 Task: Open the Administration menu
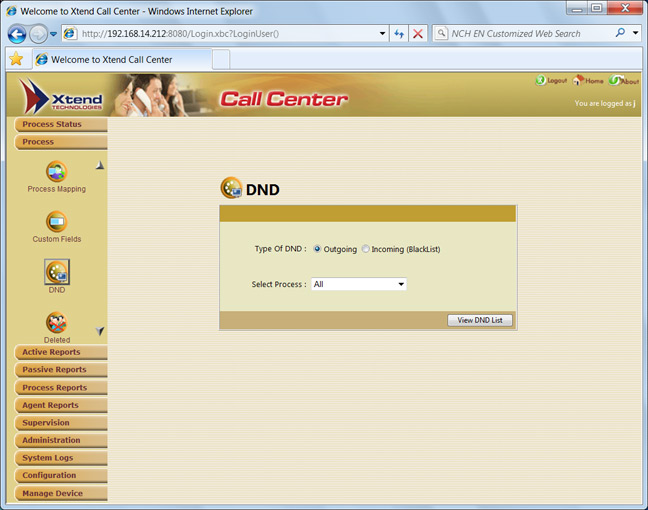61,441
